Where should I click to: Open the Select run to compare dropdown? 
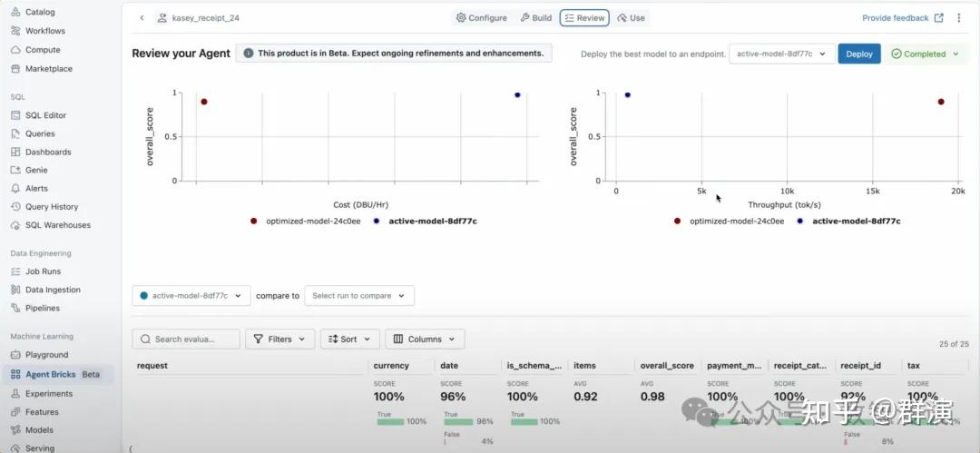(359, 296)
